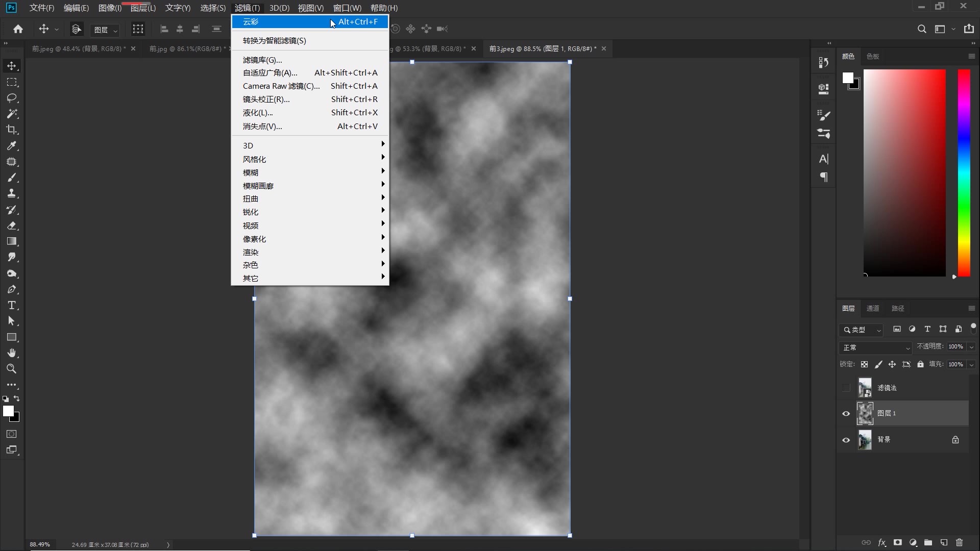Viewport: 980px width, 551px height.
Task: Select the Lasso tool
Action: (12, 98)
